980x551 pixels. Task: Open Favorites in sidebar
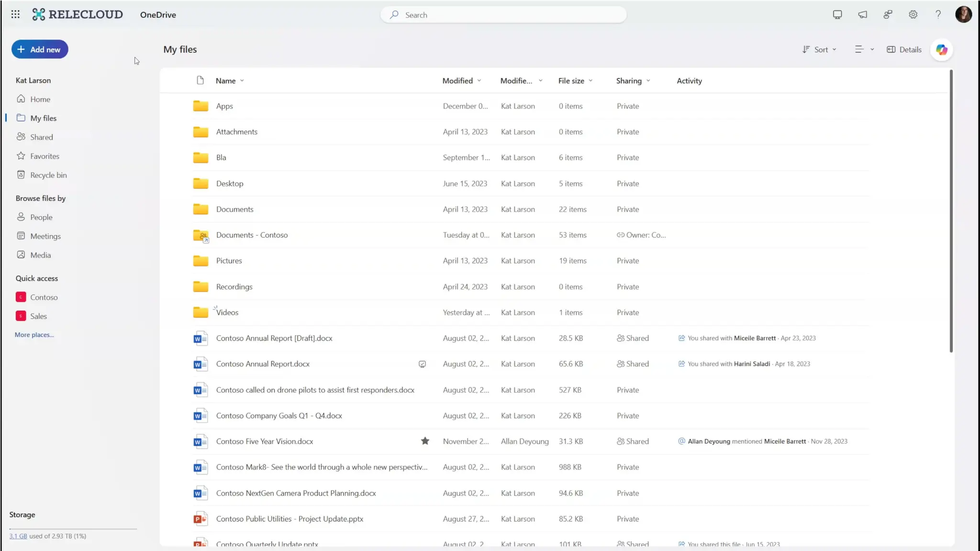[x=45, y=156]
